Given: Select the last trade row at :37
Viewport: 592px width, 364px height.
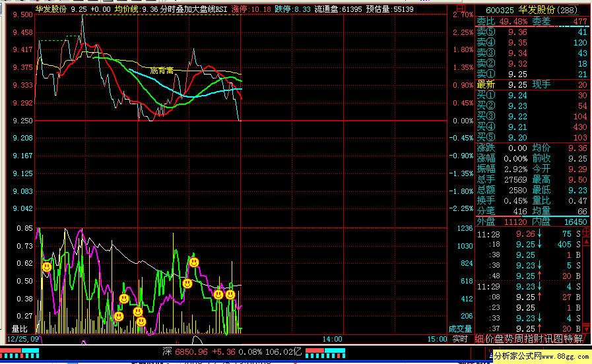Looking at the screenshot, I should 529,329.
